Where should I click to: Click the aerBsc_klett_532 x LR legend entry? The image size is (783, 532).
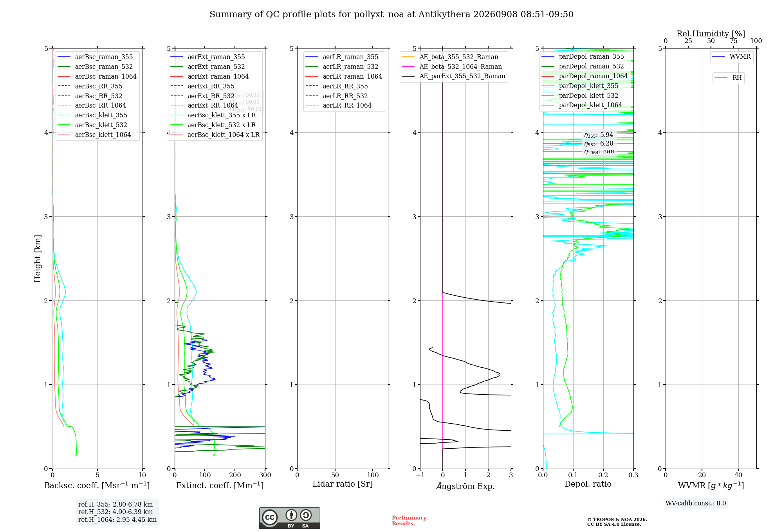[213, 125]
